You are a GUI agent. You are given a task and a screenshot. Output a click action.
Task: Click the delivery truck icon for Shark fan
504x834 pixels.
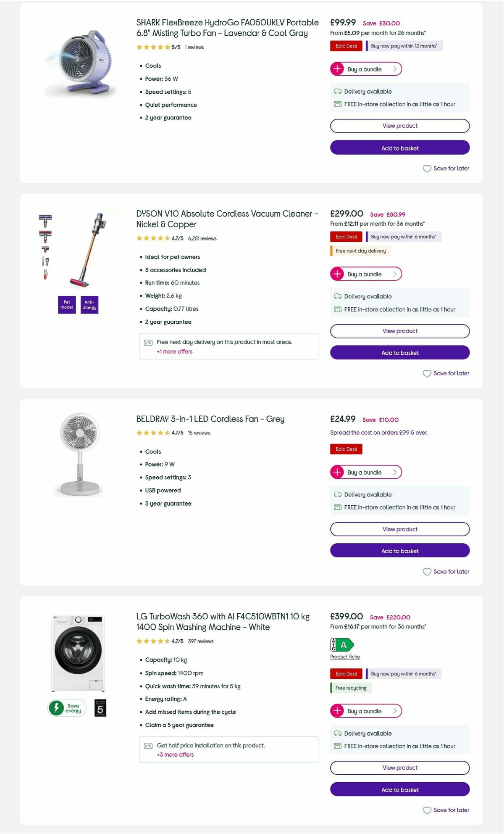[x=337, y=91]
